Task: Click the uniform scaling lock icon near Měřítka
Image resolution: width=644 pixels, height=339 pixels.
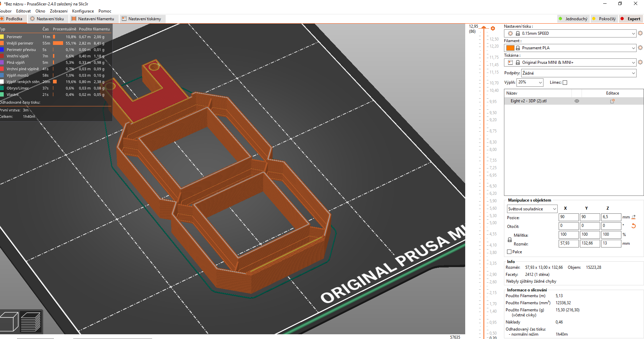Action: [509, 240]
